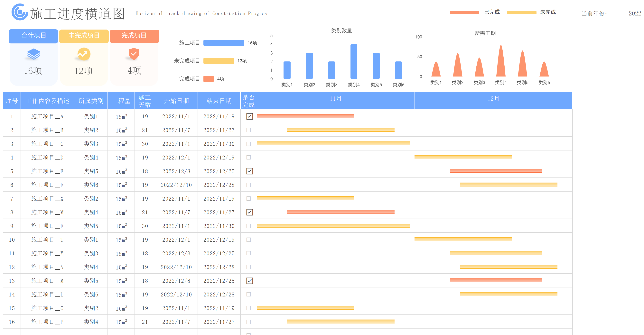This screenshot has height=335, width=644.
Task: Click the blue swirl logo icon
Action: click(20, 12)
